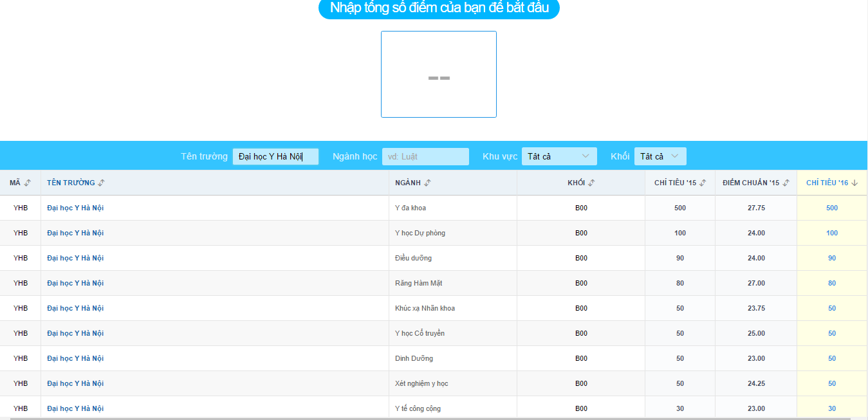Image resolution: width=868 pixels, height=420 pixels.
Task: Click the total score input box
Action: [x=439, y=75]
